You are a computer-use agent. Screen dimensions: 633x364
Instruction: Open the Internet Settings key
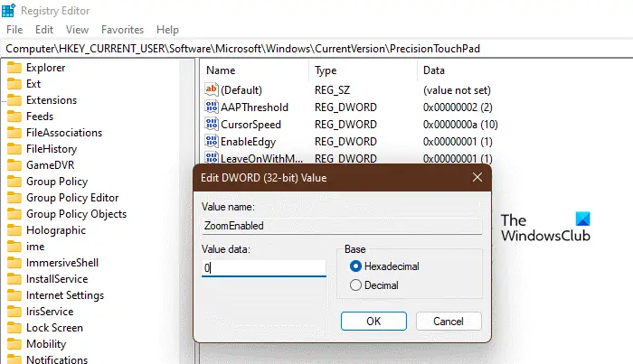65,295
